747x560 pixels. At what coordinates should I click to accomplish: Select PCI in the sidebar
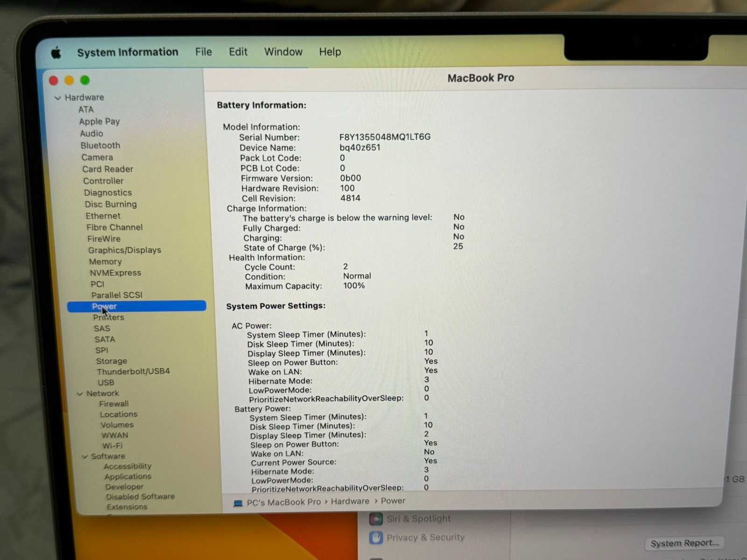(x=98, y=284)
